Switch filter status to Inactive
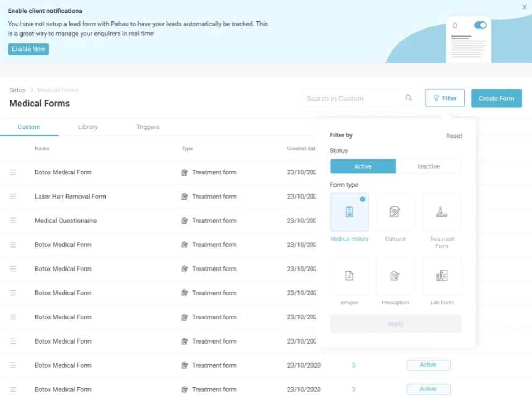The height and width of the screenshot is (400, 532). pos(428,166)
